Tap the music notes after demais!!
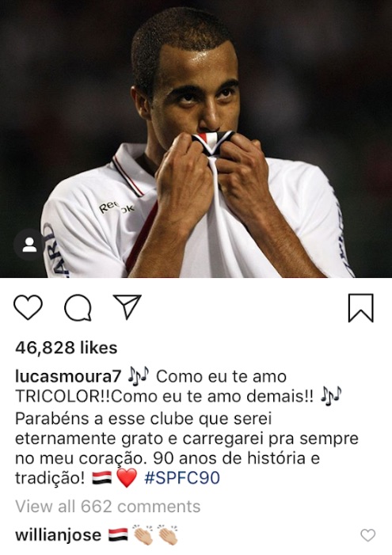The width and height of the screenshot is (392, 555). (x=331, y=396)
